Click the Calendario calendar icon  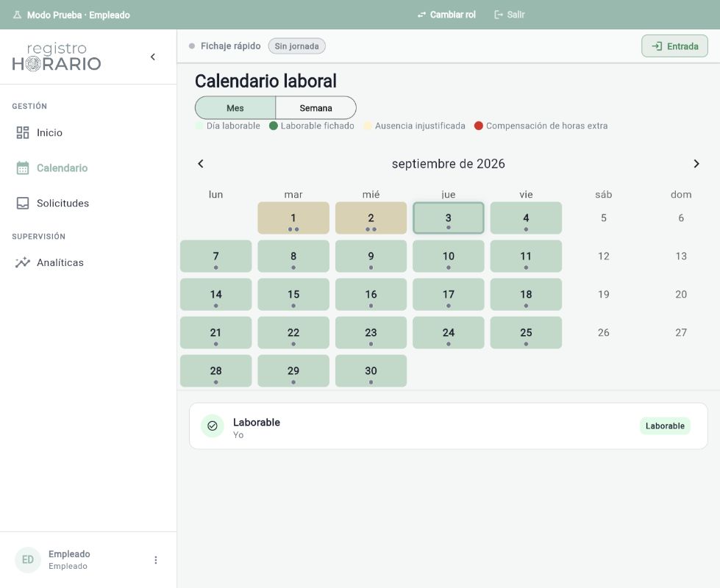[x=23, y=168]
